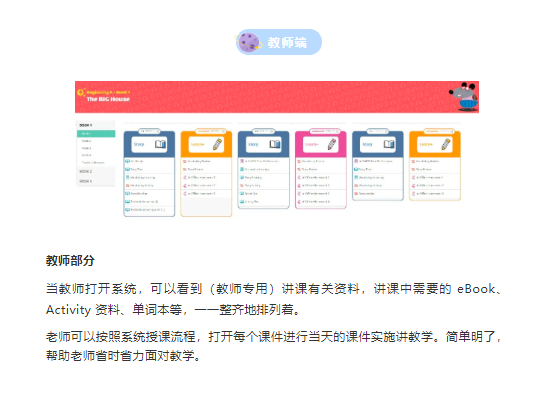
Task: Click The BIG House title in banner
Action: [108, 99]
